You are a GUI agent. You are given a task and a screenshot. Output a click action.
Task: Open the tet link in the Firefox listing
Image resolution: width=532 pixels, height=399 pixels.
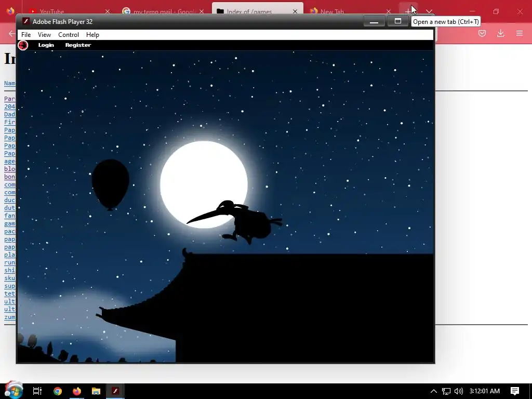pos(9,294)
